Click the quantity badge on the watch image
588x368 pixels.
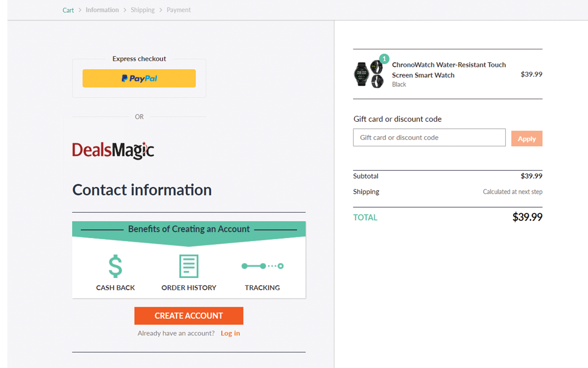point(384,59)
